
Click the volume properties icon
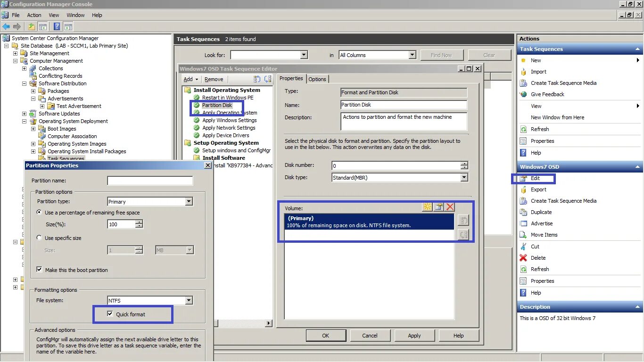click(x=438, y=207)
